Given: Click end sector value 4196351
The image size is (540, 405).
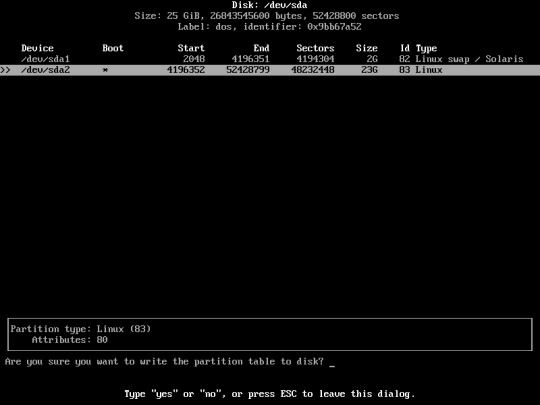Looking at the screenshot, I should click(x=250, y=59).
